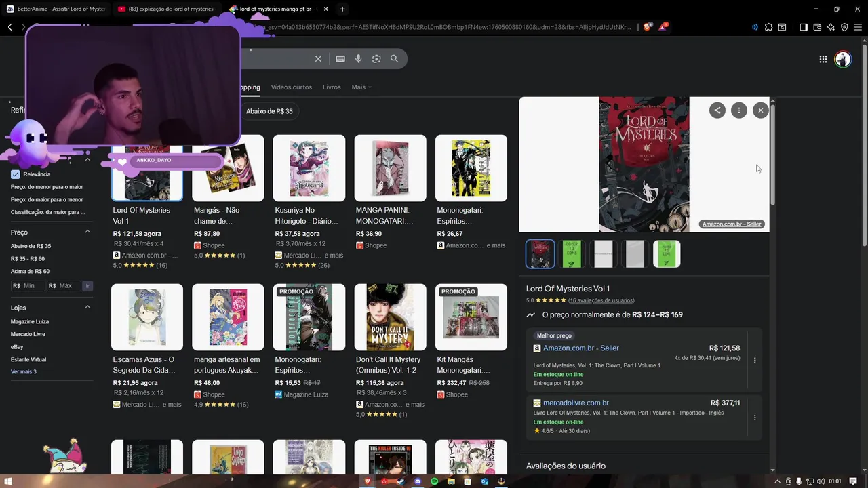Open the Brave Rewards triangle icon

tap(663, 27)
